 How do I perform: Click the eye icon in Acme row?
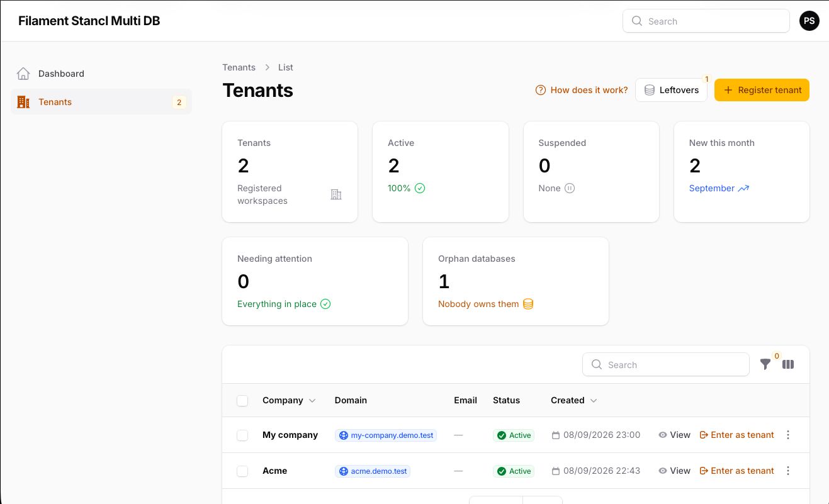[x=663, y=471]
